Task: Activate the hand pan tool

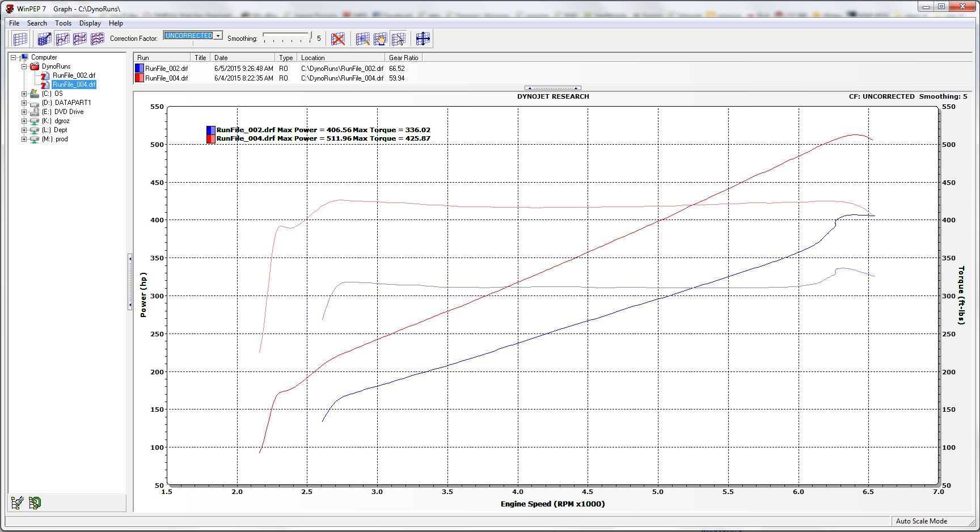Action: [x=381, y=39]
